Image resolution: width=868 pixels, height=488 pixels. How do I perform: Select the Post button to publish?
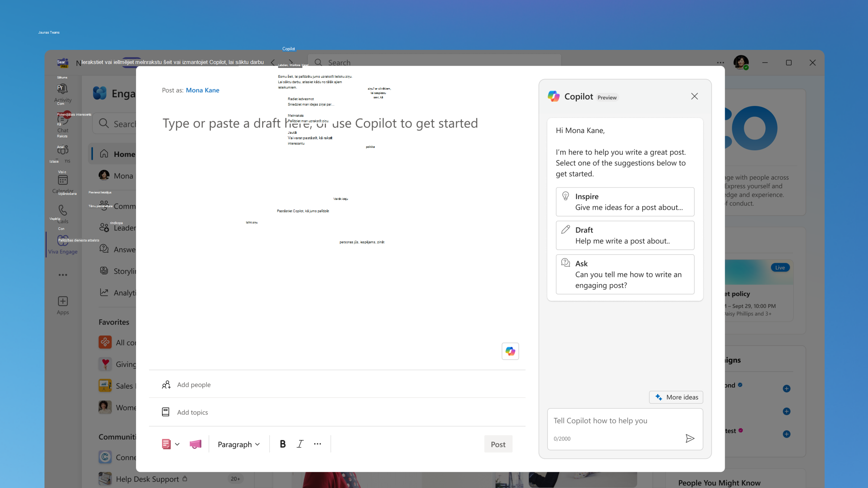click(x=497, y=444)
